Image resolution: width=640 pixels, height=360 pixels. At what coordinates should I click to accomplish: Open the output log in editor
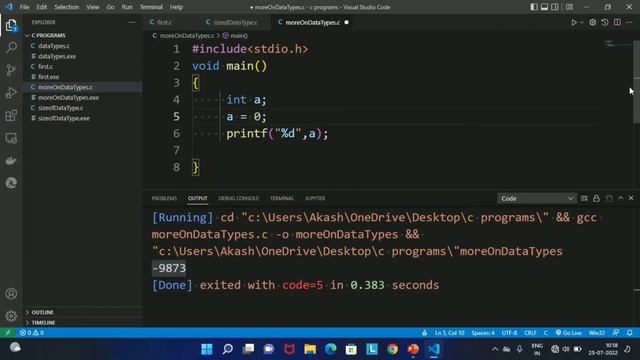point(609,198)
